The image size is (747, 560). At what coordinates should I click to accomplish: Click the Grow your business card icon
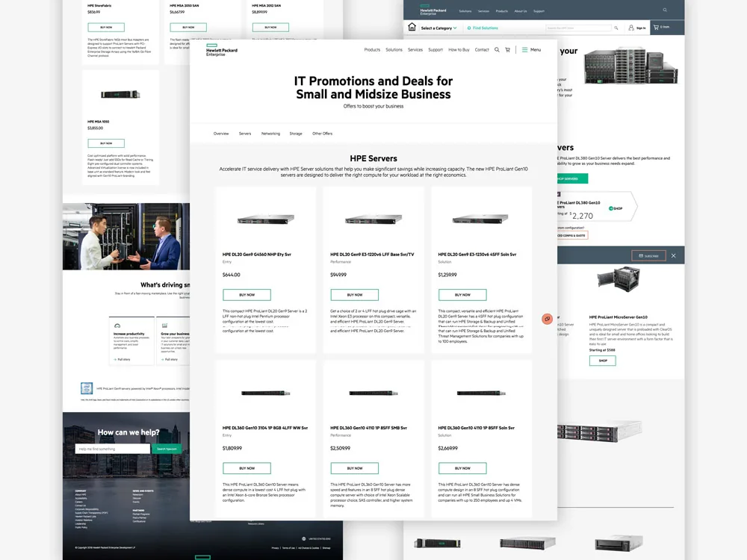point(164,326)
